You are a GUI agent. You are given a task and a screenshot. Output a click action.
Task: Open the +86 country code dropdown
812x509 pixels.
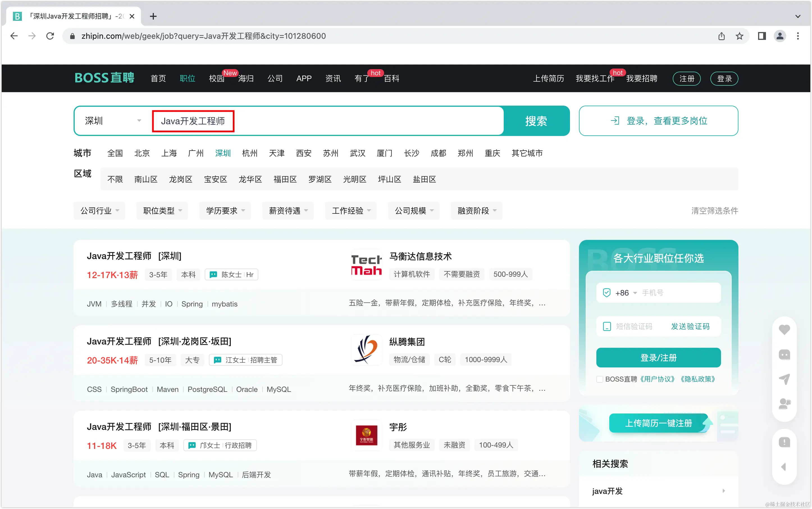pyautogui.click(x=626, y=293)
